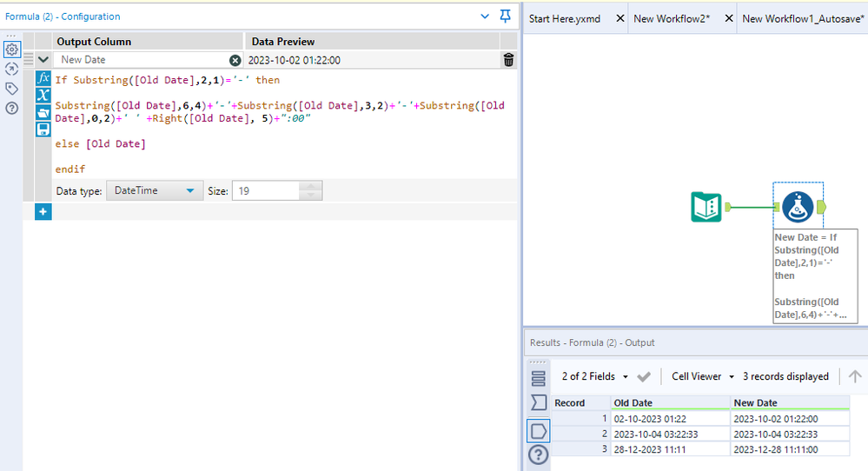Open the Cell Viewer dropdown
868x471 pixels.
[x=703, y=376]
